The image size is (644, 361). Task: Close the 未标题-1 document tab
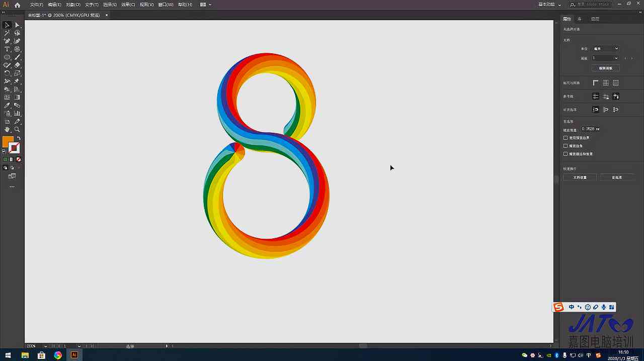(107, 15)
